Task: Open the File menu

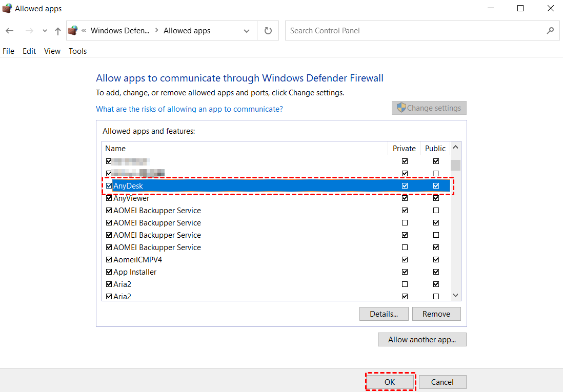Action: (8, 51)
